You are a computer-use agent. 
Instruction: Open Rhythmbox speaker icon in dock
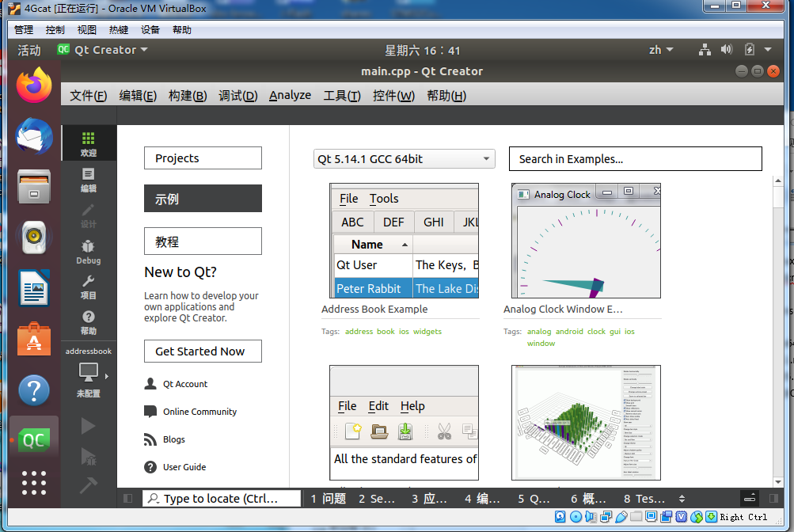pyautogui.click(x=34, y=237)
